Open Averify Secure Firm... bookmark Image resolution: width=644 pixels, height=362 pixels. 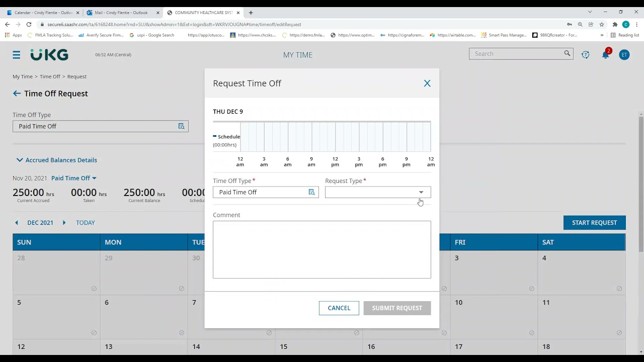pyautogui.click(x=101, y=35)
